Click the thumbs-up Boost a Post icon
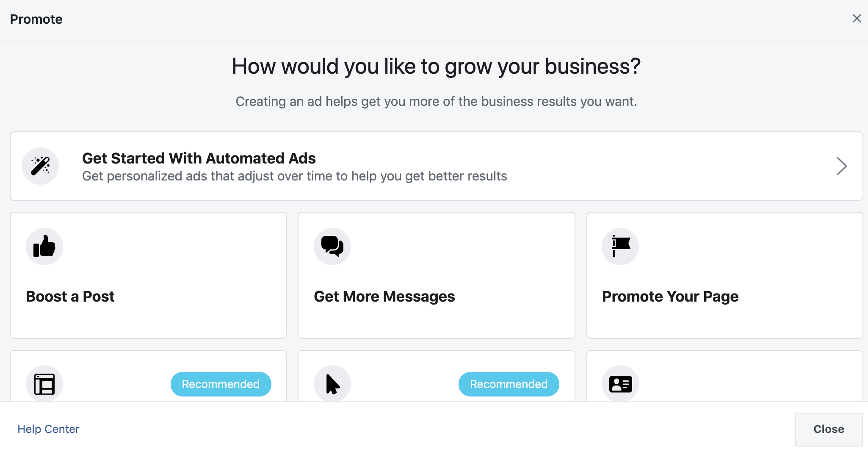Screen dimensions: 868x452 pos(44,246)
